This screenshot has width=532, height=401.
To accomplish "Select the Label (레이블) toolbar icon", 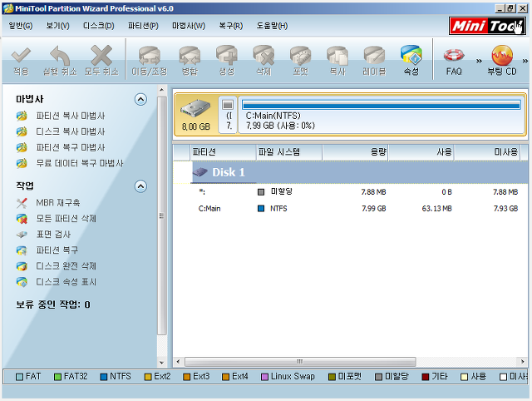I will pos(374,56).
